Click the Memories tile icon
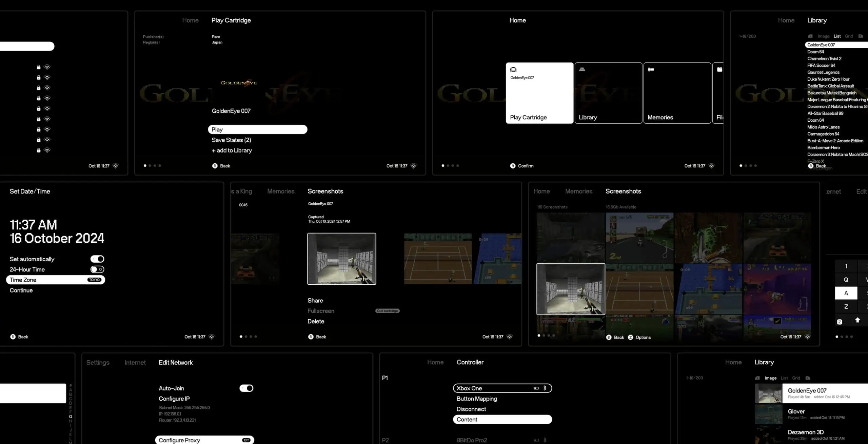Viewport: 868px width, 444px height. (x=651, y=69)
